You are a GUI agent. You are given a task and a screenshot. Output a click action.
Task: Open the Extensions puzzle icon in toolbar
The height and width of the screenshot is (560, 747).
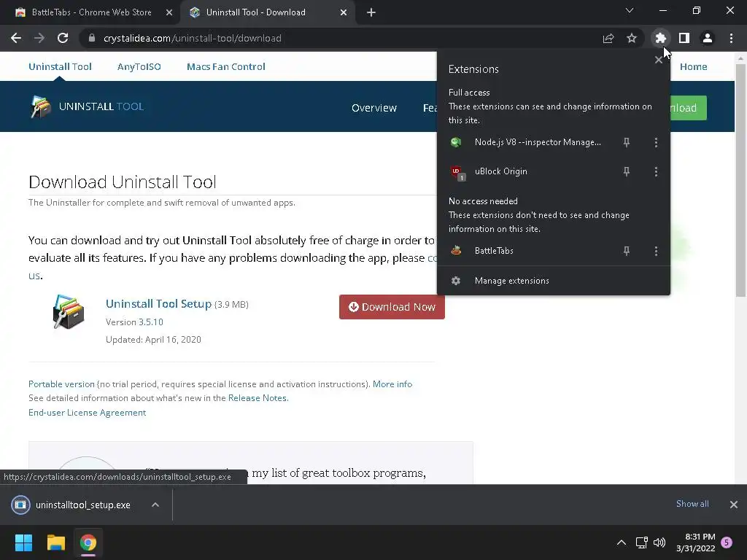click(x=660, y=38)
